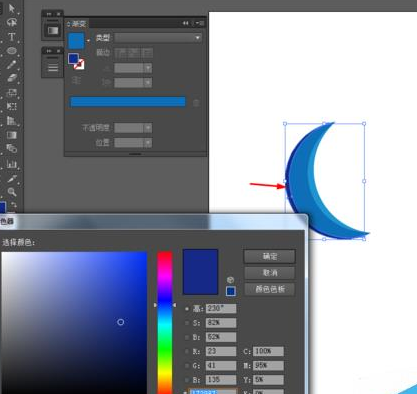Image resolution: width=417 pixels, height=394 pixels.
Task: Click the R field showing 23
Action: 221,351
